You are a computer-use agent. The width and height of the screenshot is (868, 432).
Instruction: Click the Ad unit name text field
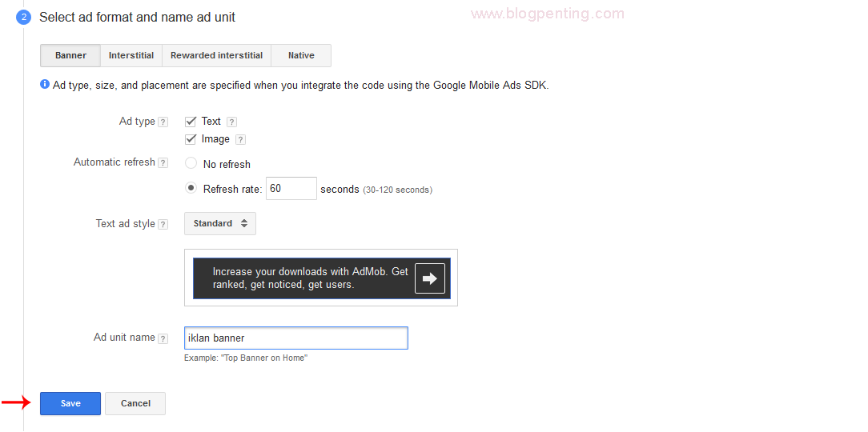295,338
